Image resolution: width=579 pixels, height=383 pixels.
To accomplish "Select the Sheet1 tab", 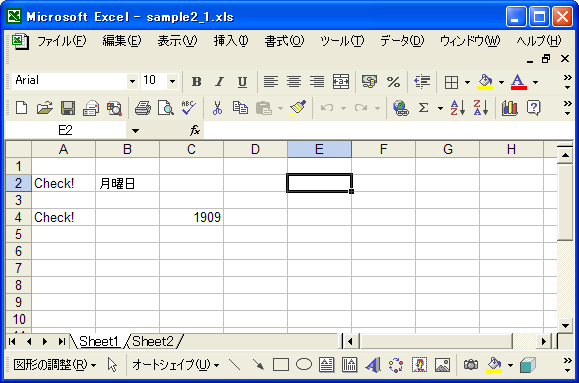I will tap(99, 341).
